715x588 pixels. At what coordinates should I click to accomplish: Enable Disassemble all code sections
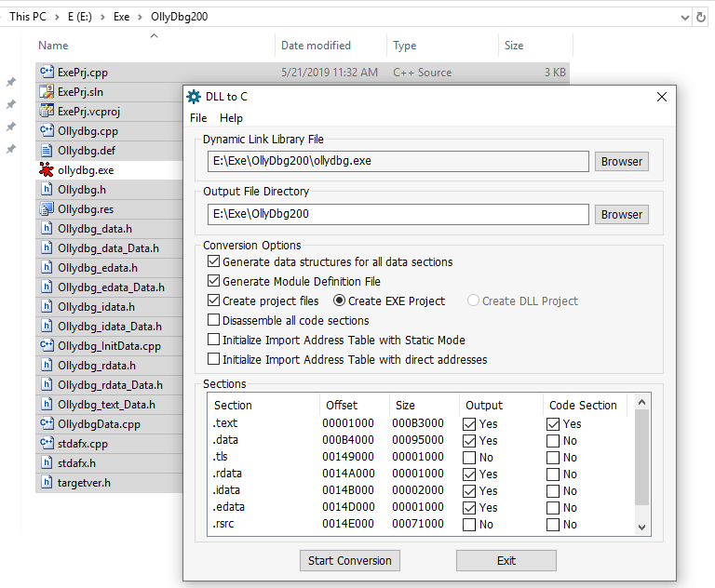[213, 320]
